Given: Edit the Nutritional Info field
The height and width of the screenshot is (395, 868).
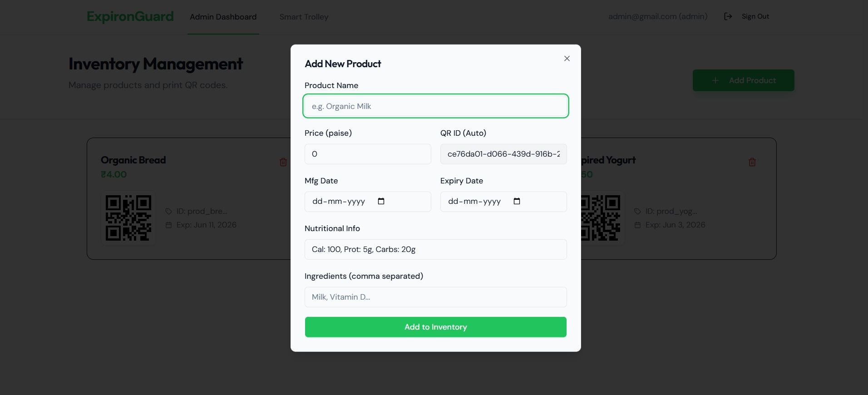Looking at the screenshot, I should (x=435, y=249).
